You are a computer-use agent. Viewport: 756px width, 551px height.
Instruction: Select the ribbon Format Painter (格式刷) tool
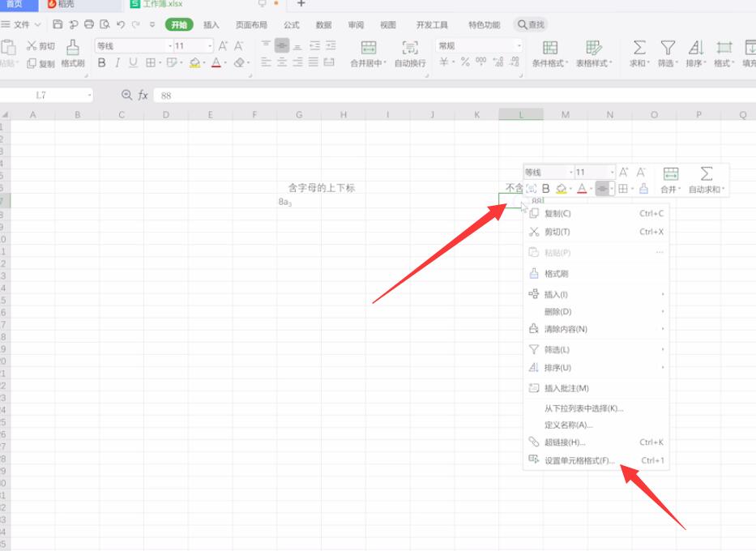pyautogui.click(x=73, y=53)
